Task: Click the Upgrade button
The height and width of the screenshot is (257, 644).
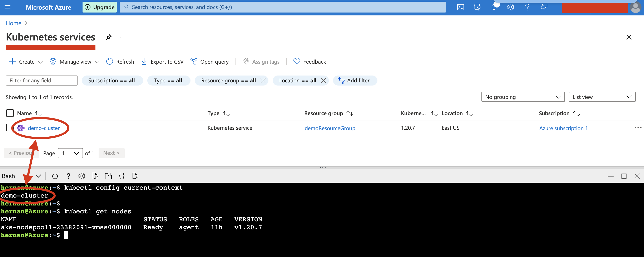Action: (99, 7)
